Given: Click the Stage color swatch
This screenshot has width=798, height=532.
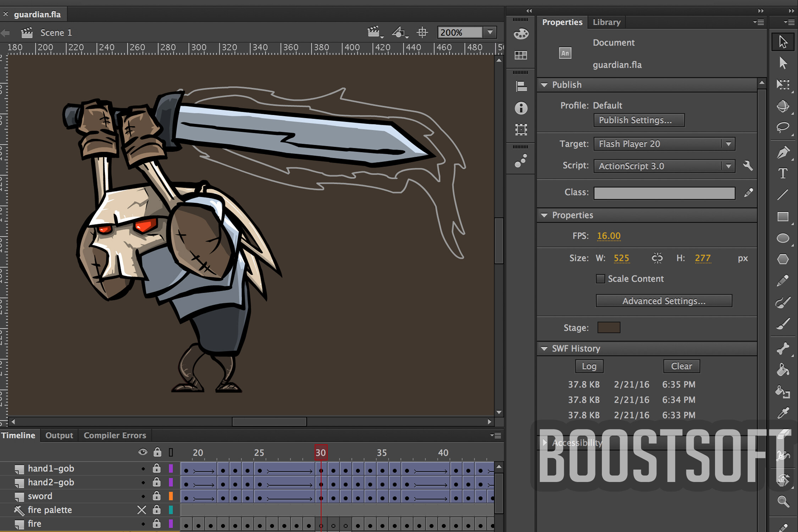Looking at the screenshot, I should [x=609, y=327].
